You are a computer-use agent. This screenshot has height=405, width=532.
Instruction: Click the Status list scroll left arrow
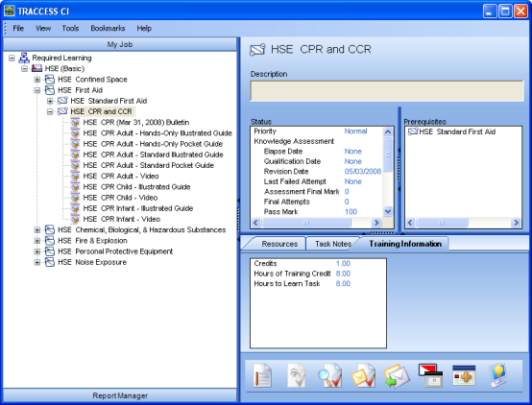tap(256, 223)
